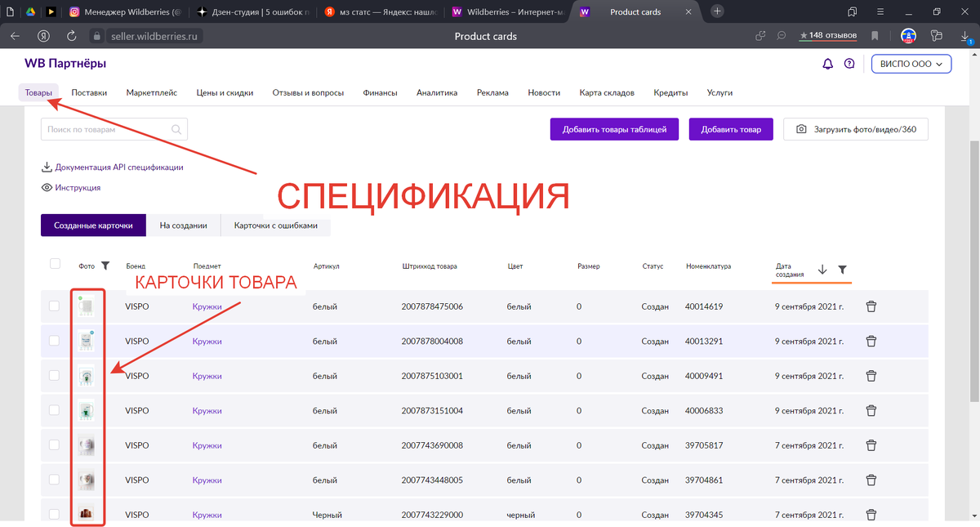Screen dimensions: 980x527
Task: Open the pinned tab with yellow play icon
Action: (51, 11)
